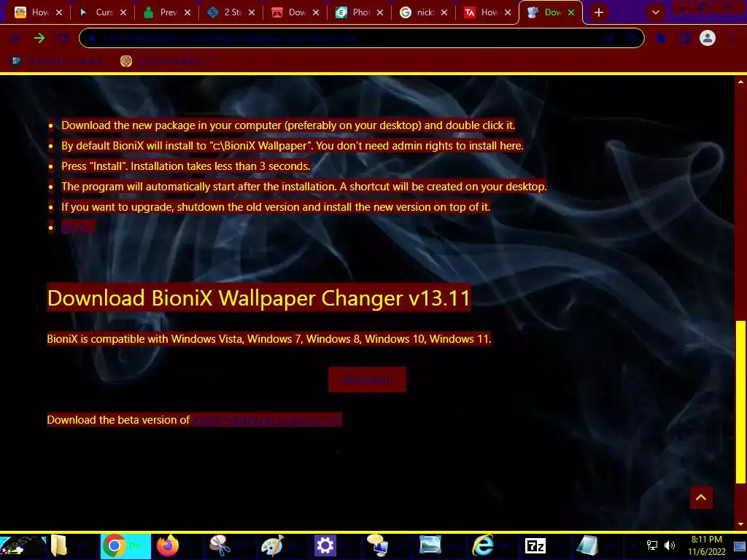This screenshot has height=560, width=747.
Task: Open the taskbar clock and date
Action: [707, 545]
